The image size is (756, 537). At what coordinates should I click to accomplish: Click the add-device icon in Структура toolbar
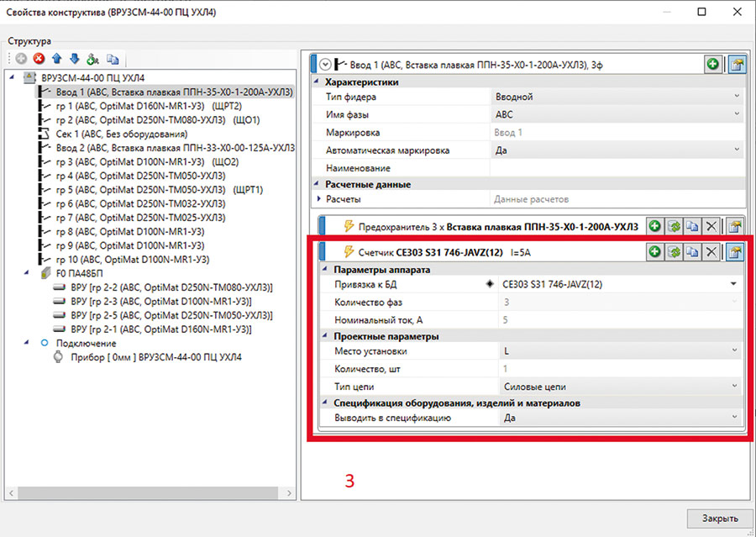[92, 59]
